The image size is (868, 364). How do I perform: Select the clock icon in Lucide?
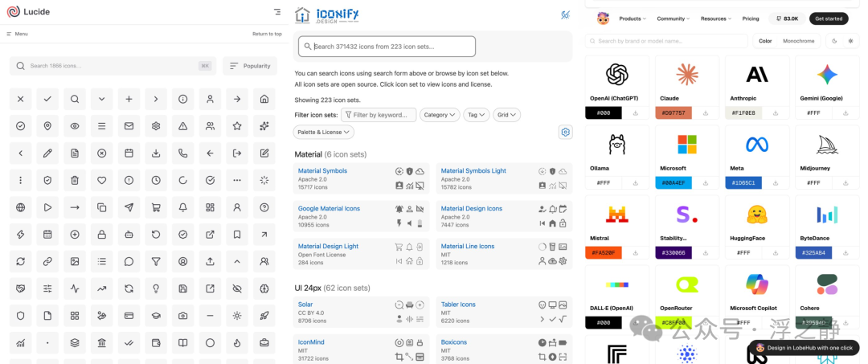click(156, 180)
